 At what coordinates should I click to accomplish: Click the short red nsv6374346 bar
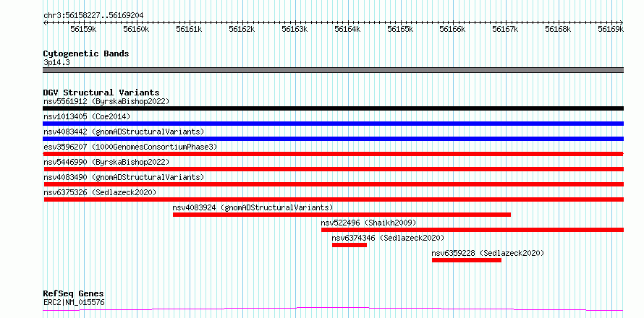tap(349, 245)
